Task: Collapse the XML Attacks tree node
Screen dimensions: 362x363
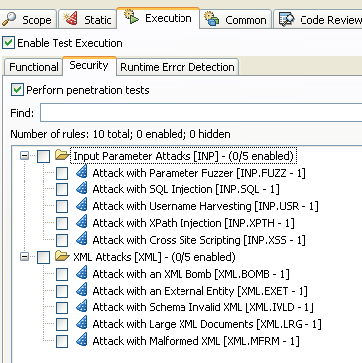Action: (24, 257)
